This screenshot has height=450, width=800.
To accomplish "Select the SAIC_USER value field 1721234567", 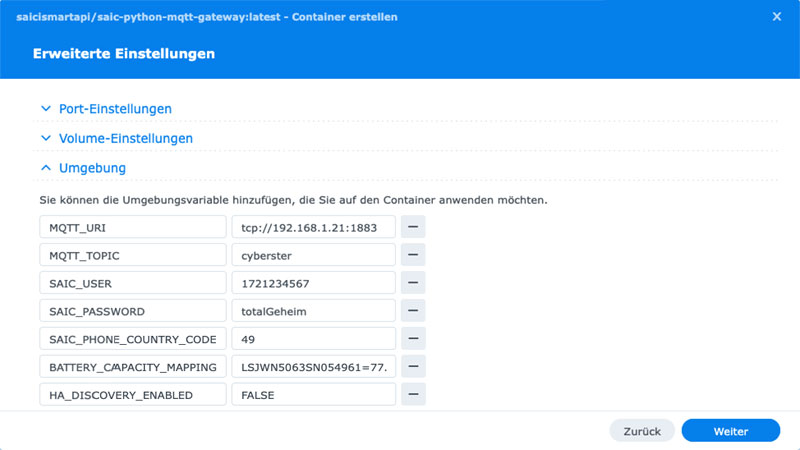I will 313,283.
